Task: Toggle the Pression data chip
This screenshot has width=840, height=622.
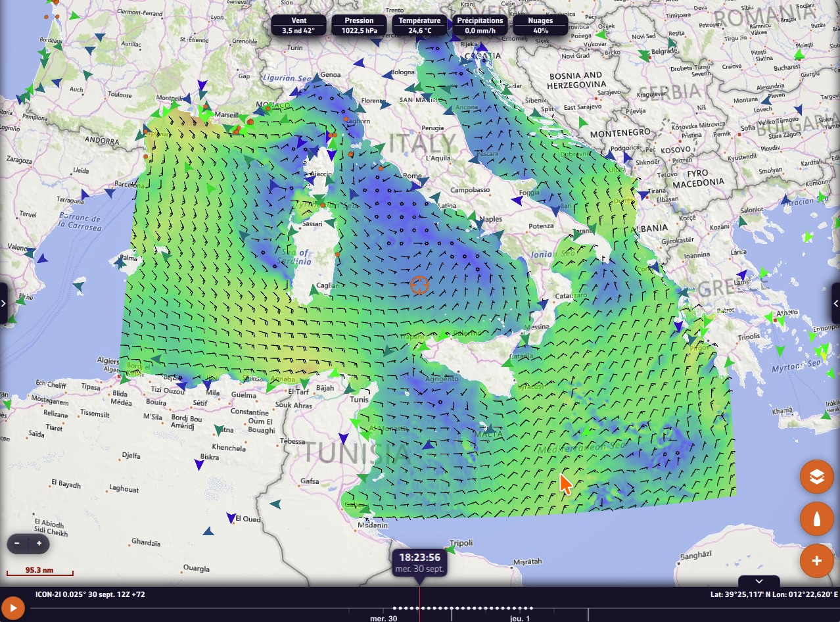Action: 360,25
